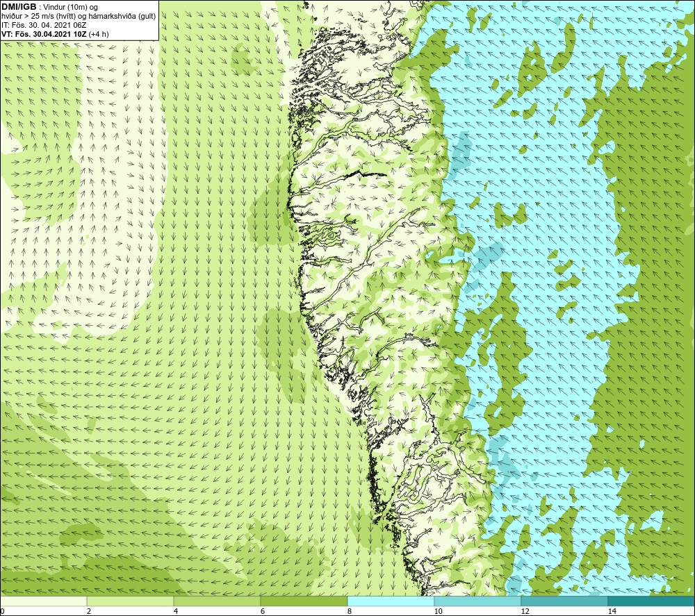
Task: Select the 6–8 m/s dark green legend band
Action: (x=304, y=601)
